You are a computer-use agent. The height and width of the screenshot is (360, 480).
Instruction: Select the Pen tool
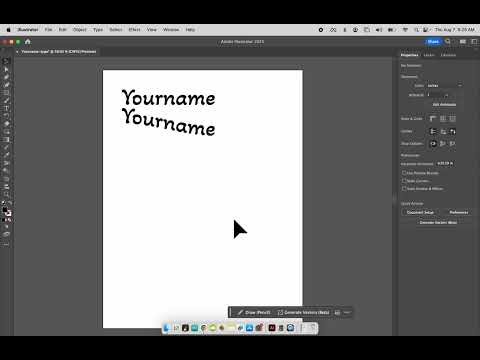(6, 77)
